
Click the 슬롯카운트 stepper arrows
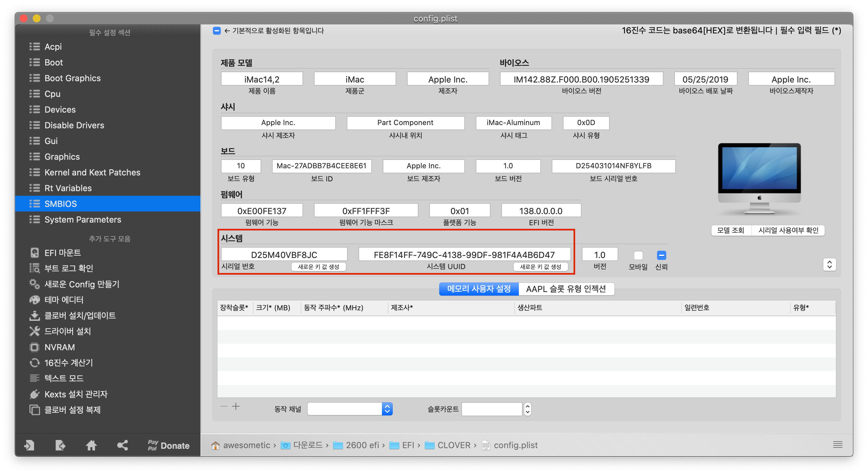pos(527,409)
